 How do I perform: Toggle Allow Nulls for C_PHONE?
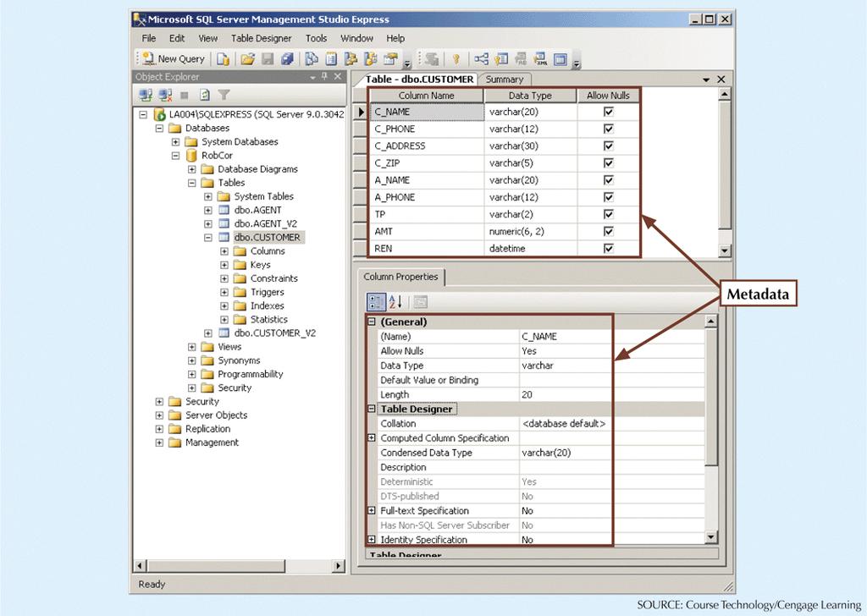608,129
